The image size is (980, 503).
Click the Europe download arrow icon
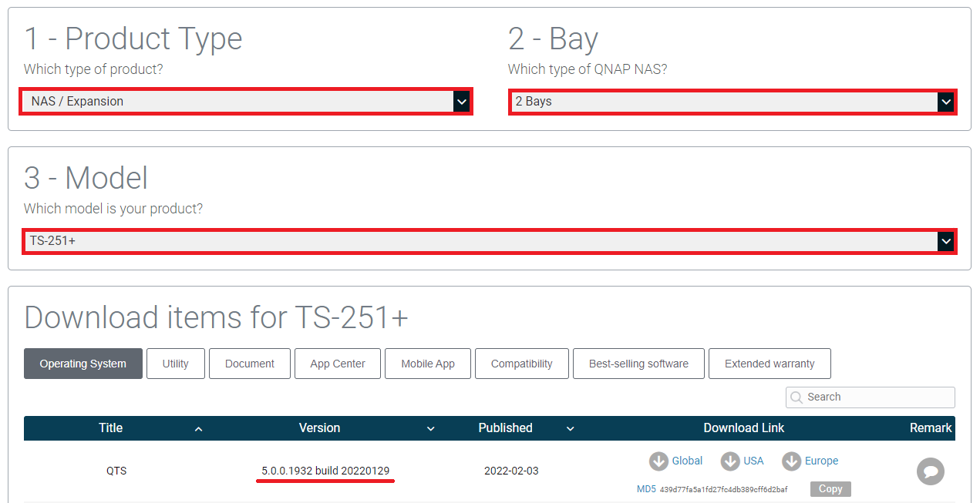click(x=791, y=461)
